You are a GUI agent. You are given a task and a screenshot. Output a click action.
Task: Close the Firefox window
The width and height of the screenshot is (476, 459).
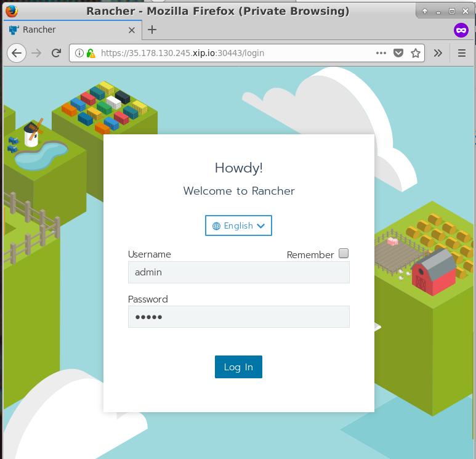466,11
